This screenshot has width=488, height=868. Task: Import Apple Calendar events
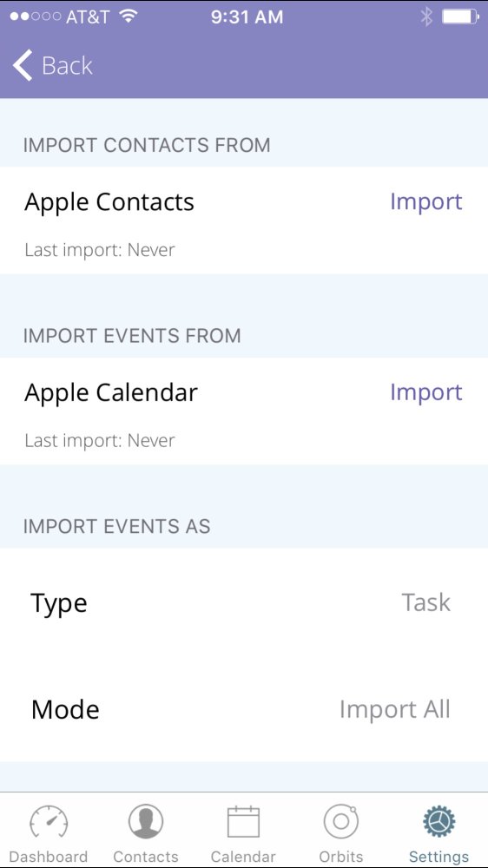pyautogui.click(x=426, y=392)
